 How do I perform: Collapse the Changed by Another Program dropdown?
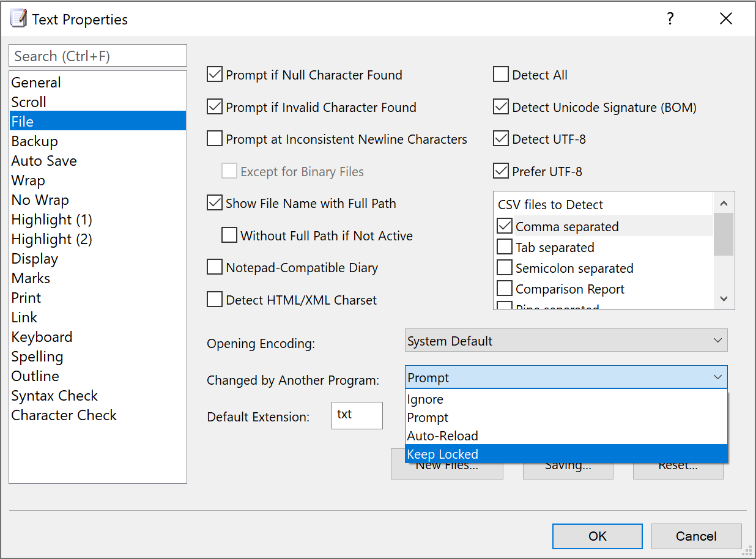tap(566, 377)
